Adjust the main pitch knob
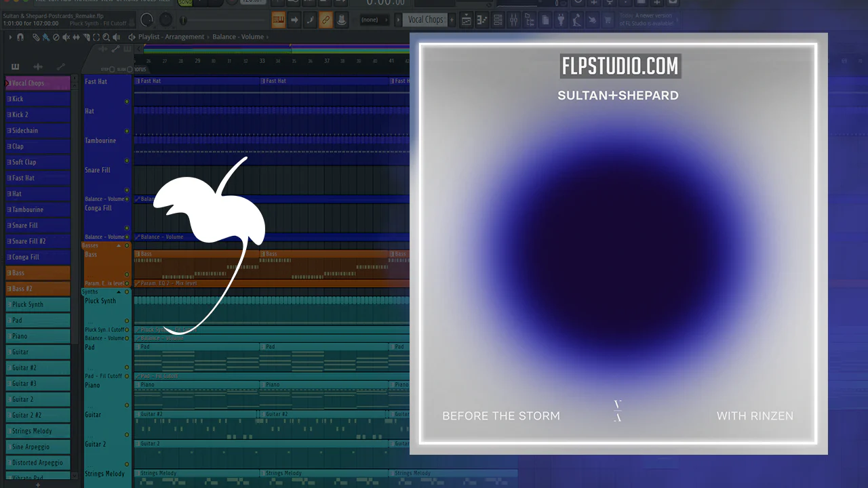This screenshot has width=868, height=488. point(165,20)
